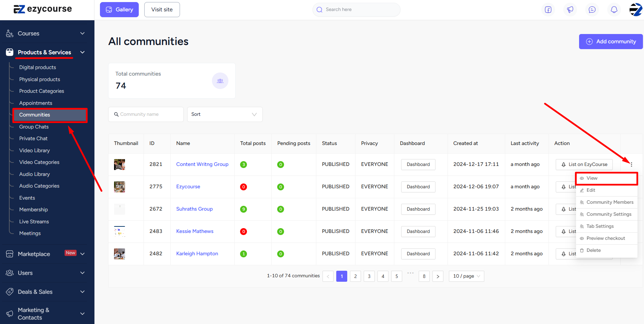Open the Facebook icon in top bar

click(x=548, y=10)
